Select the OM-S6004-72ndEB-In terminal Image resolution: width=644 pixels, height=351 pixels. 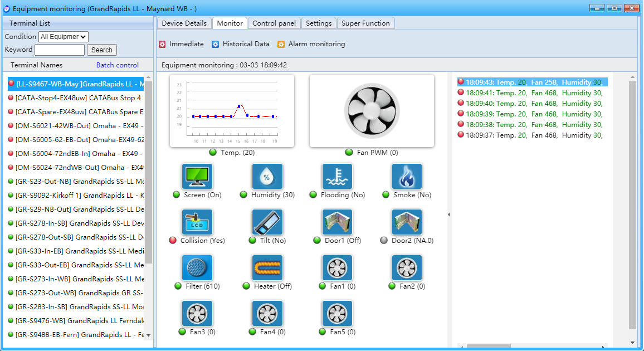coord(76,154)
